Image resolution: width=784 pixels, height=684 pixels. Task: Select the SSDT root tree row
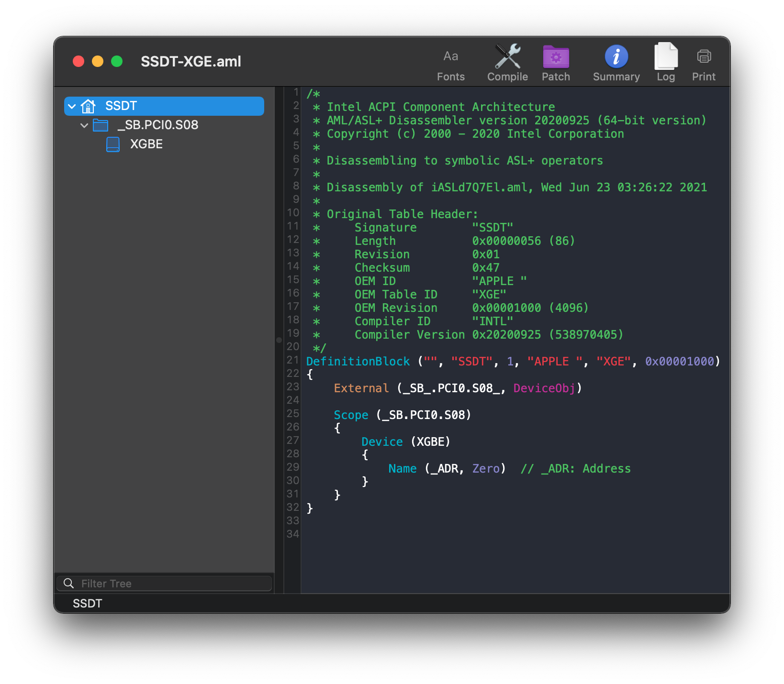(x=164, y=106)
